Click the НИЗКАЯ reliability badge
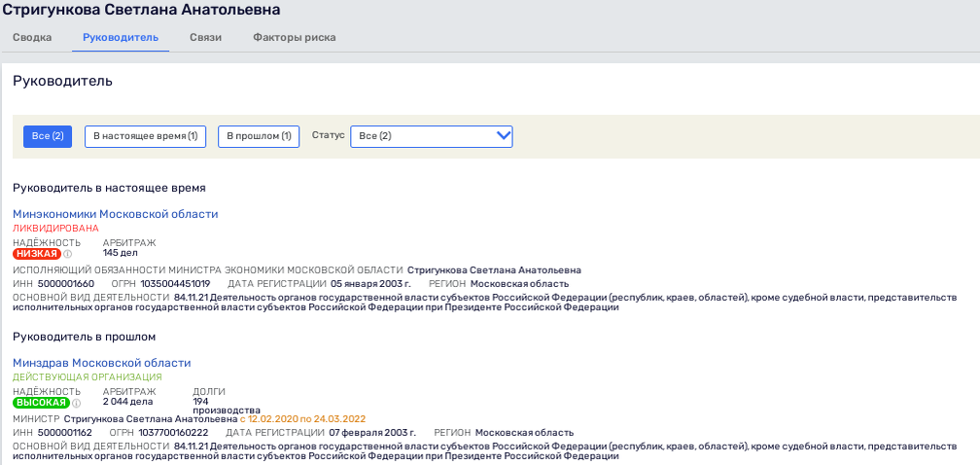The width and height of the screenshot is (980, 465). (x=38, y=254)
